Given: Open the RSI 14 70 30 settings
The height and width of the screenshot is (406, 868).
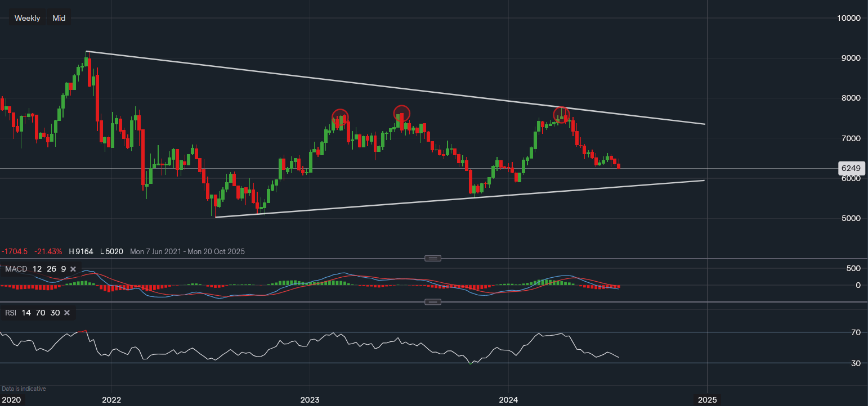Looking at the screenshot, I should pos(32,313).
